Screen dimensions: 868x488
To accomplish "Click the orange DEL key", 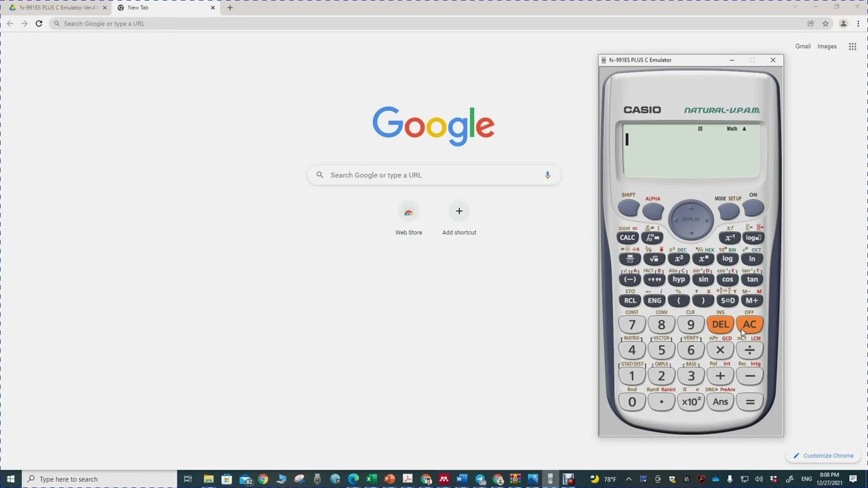I will click(x=720, y=325).
